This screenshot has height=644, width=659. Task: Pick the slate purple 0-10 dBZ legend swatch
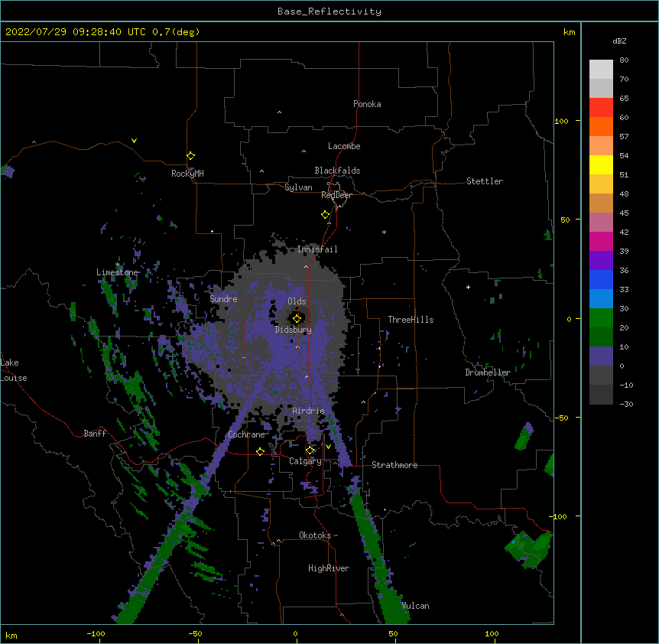601,356
